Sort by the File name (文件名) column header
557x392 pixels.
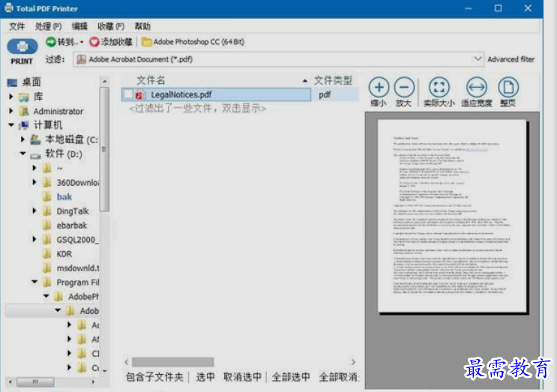[x=151, y=81]
